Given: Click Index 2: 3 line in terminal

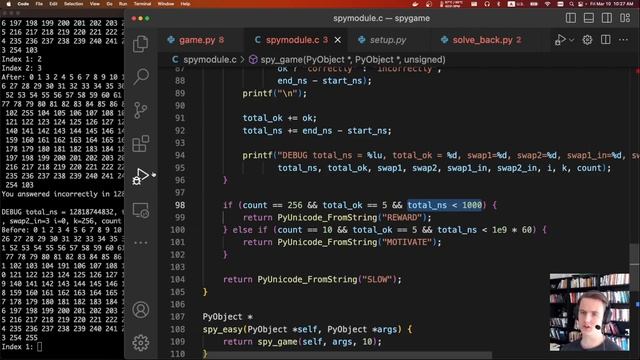Looking at the screenshot, I should pos(22,68).
